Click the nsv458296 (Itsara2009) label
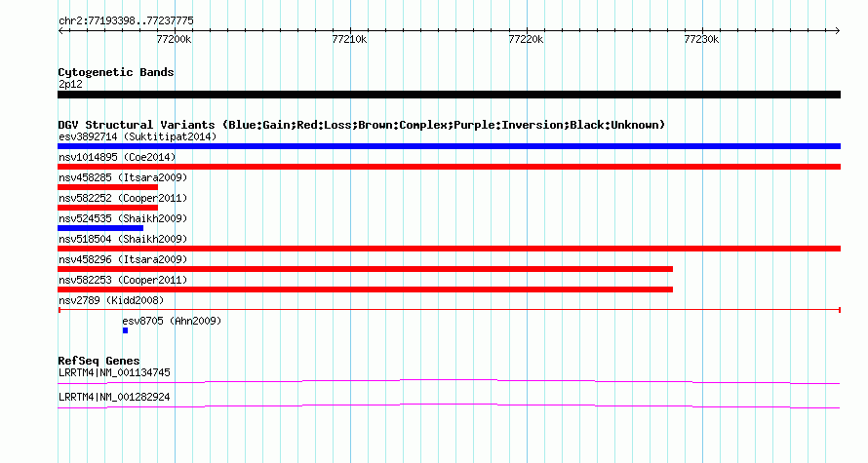 123,259
